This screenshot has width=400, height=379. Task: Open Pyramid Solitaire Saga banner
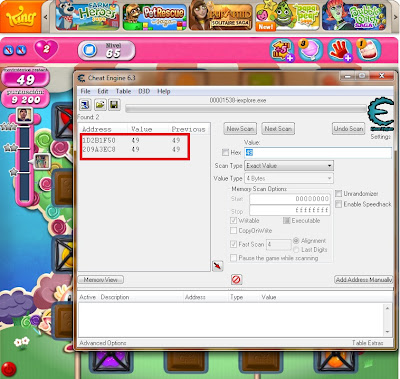[221, 16]
